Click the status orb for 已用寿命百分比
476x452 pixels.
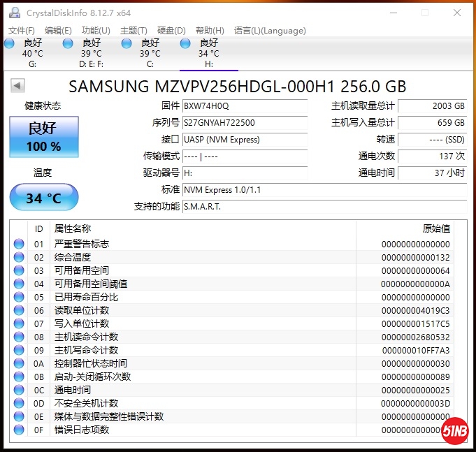coord(19,297)
